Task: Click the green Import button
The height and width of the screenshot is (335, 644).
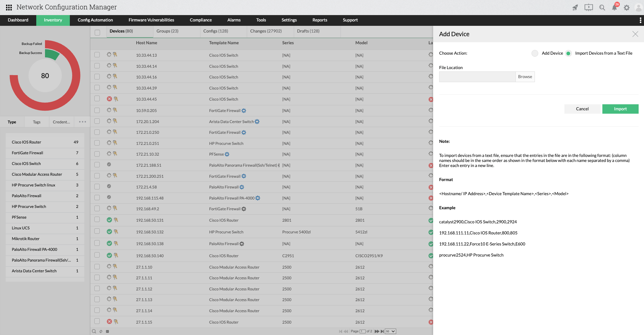Action: 620,109
